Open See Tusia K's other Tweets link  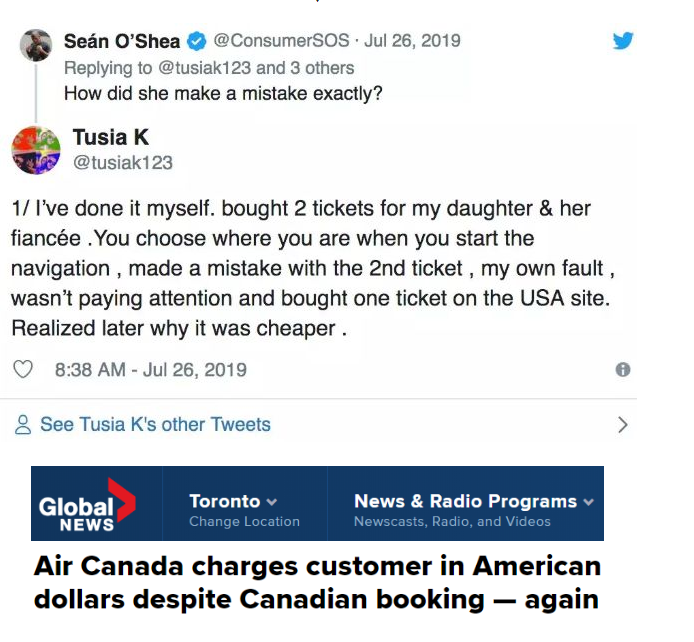pos(155,425)
